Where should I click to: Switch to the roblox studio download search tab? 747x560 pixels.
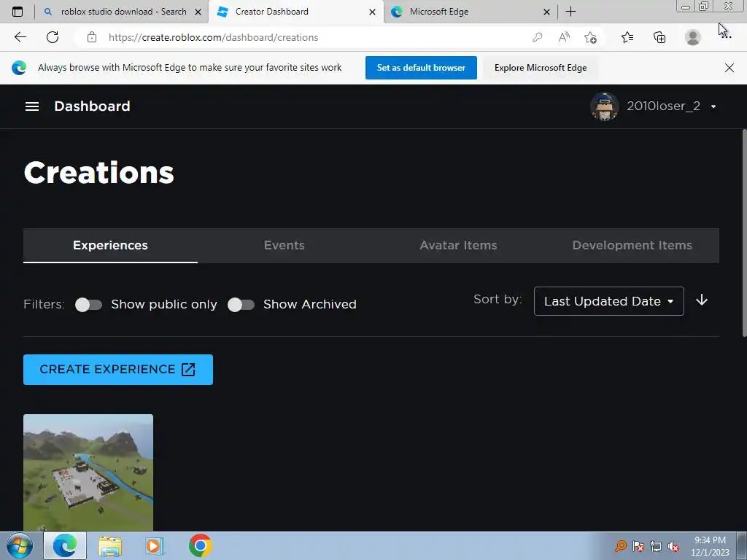click(x=122, y=12)
